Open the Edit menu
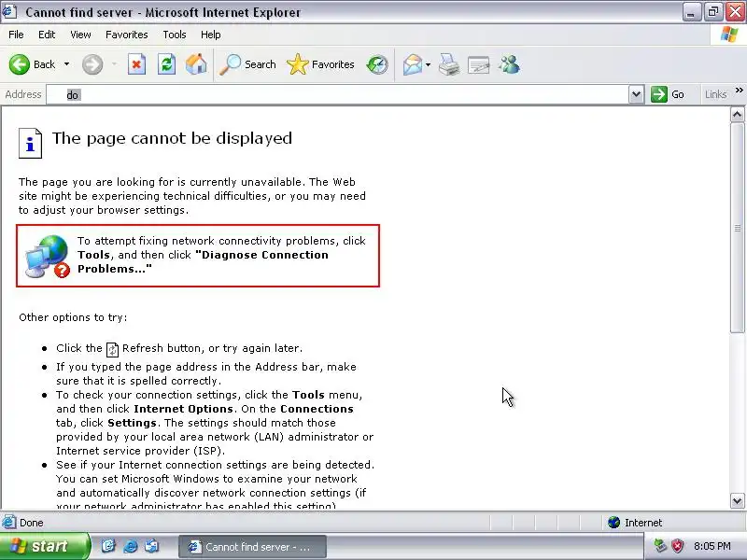 coord(47,35)
